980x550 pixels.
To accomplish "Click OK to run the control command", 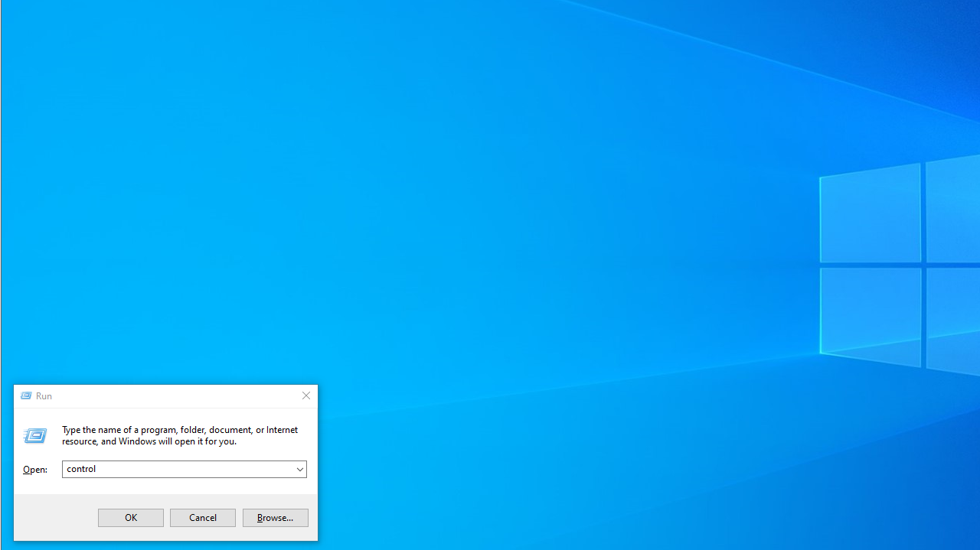I will pyautogui.click(x=131, y=518).
